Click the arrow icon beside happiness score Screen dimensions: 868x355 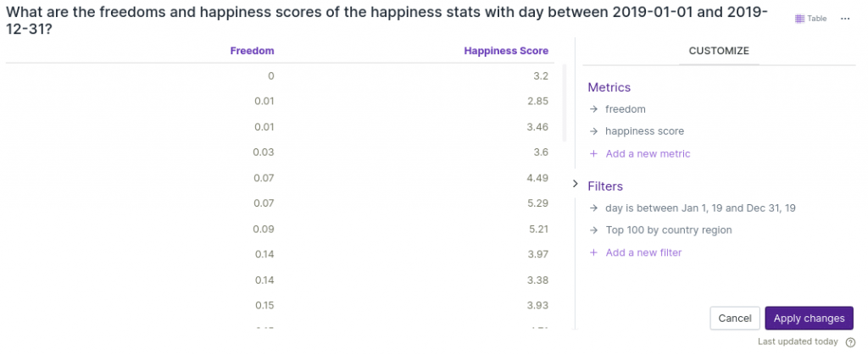pos(593,131)
